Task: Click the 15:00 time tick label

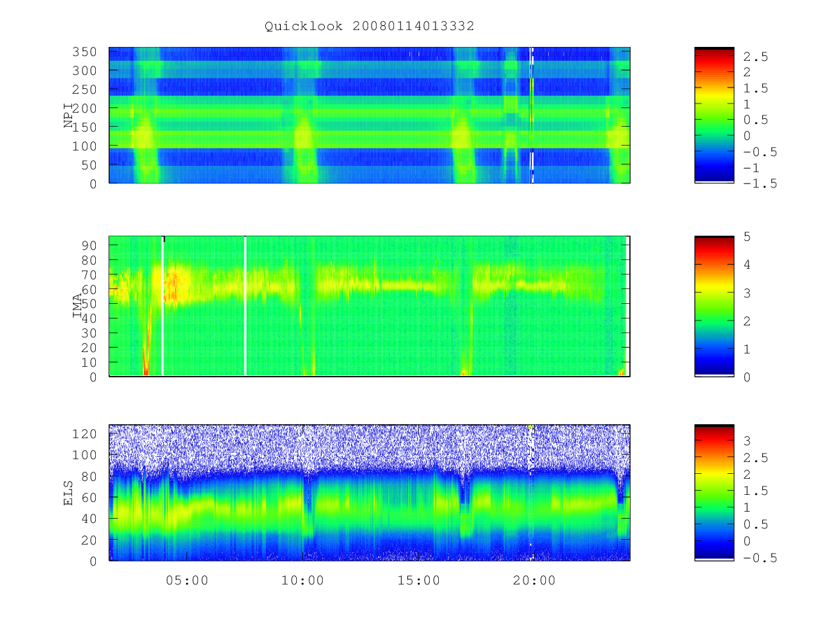Action: pos(419,580)
